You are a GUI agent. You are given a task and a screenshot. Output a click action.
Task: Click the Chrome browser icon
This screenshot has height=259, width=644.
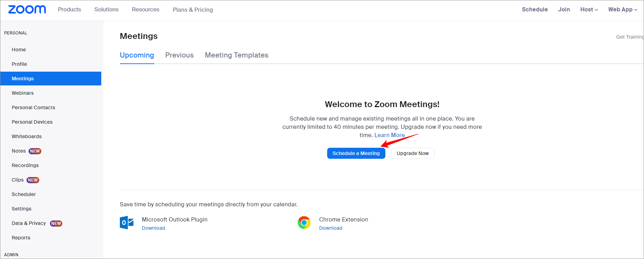(304, 223)
